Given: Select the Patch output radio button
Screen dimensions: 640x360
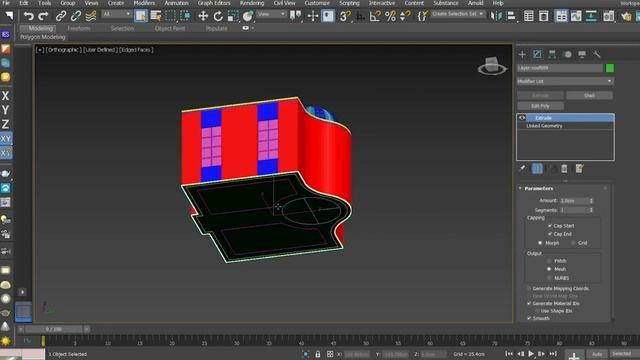Looking at the screenshot, I should [549, 260].
